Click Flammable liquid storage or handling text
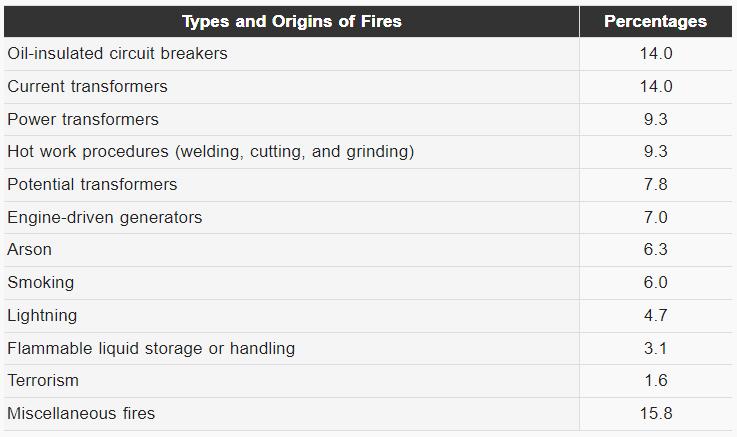This screenshot has height=437, width=737. (x=151, y=349)
